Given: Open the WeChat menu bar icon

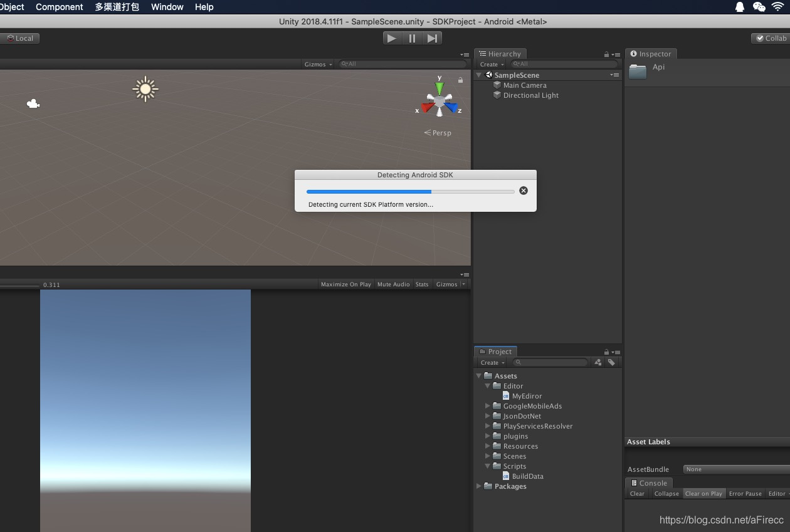Looking at the screenshot, I should point(759,7).
